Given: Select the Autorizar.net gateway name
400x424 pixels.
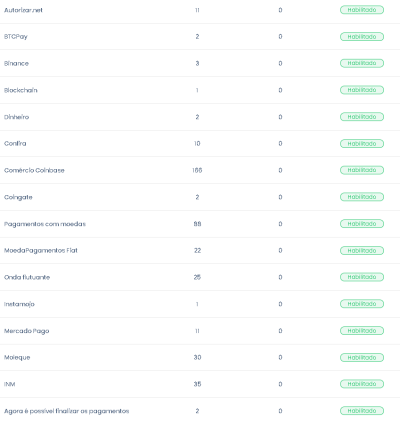Looking at the screenshot, I should (23, 10).
